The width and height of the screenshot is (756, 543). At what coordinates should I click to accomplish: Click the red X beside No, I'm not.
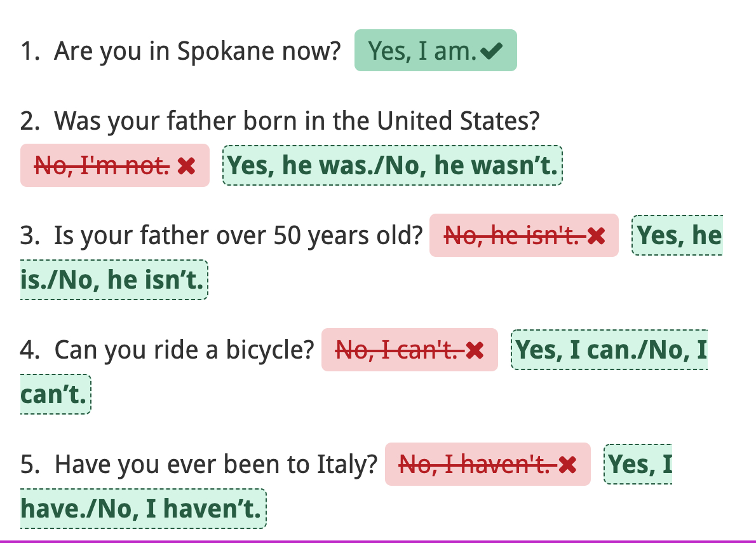click(186, 165)
